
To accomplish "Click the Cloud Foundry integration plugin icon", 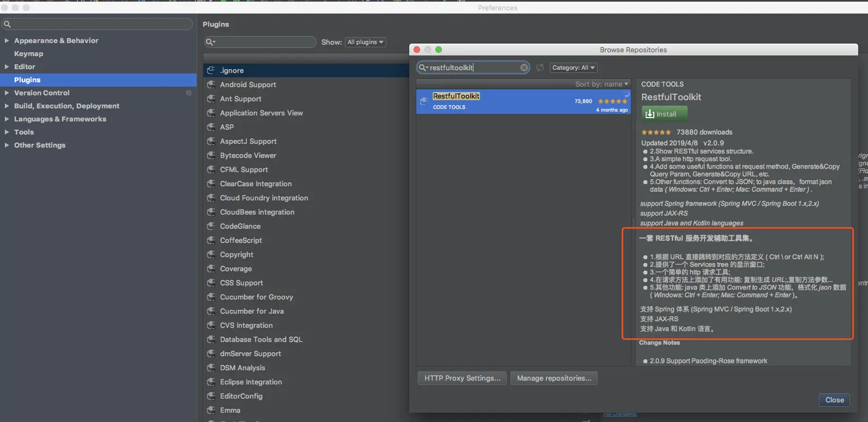I will click(x=211, y=198).
